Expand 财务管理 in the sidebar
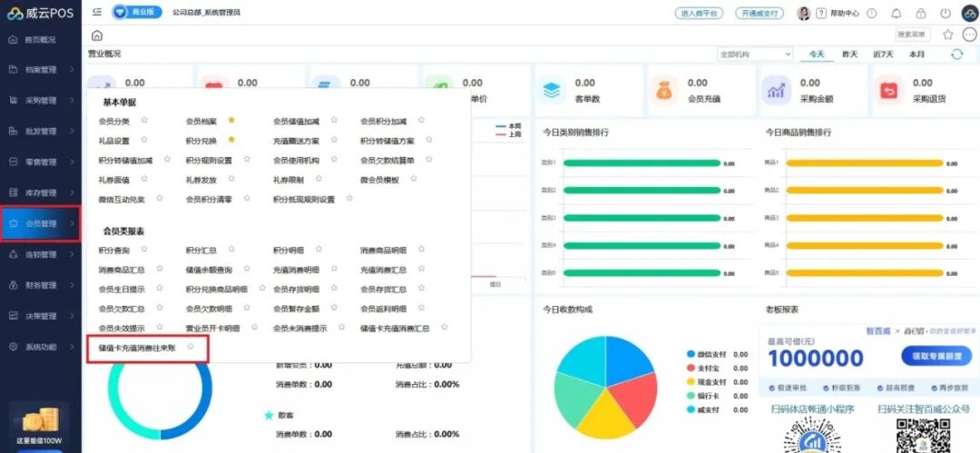 [41, 285]
